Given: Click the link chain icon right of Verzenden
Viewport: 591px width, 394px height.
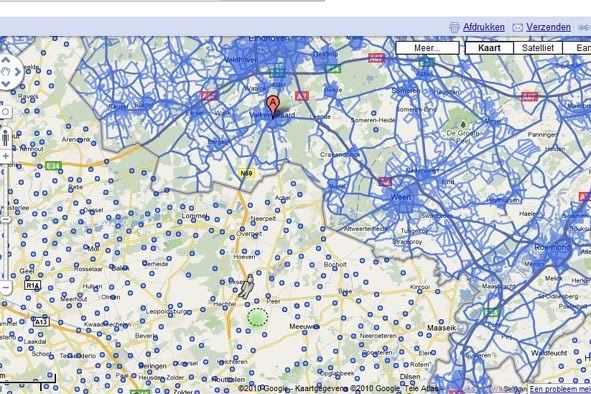Looking at the screenshot, I should coord(585,28).
